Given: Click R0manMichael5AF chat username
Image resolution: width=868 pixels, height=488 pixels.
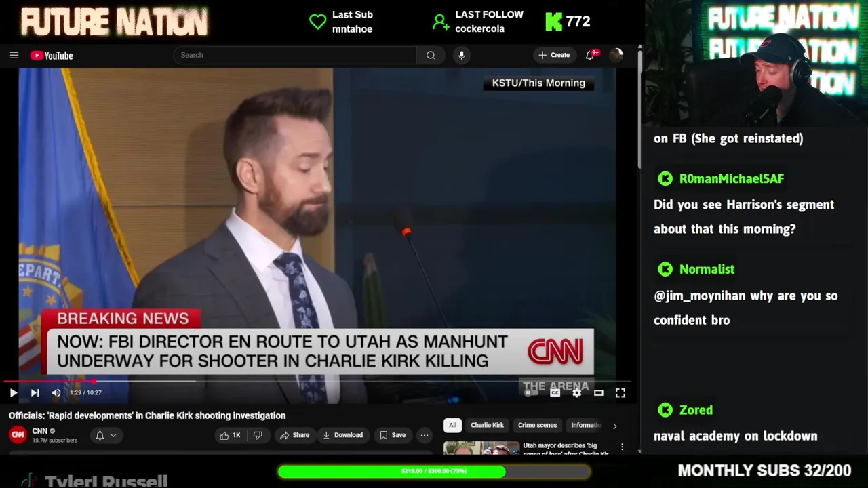Looking at the screenshot, I should point(732,178).
